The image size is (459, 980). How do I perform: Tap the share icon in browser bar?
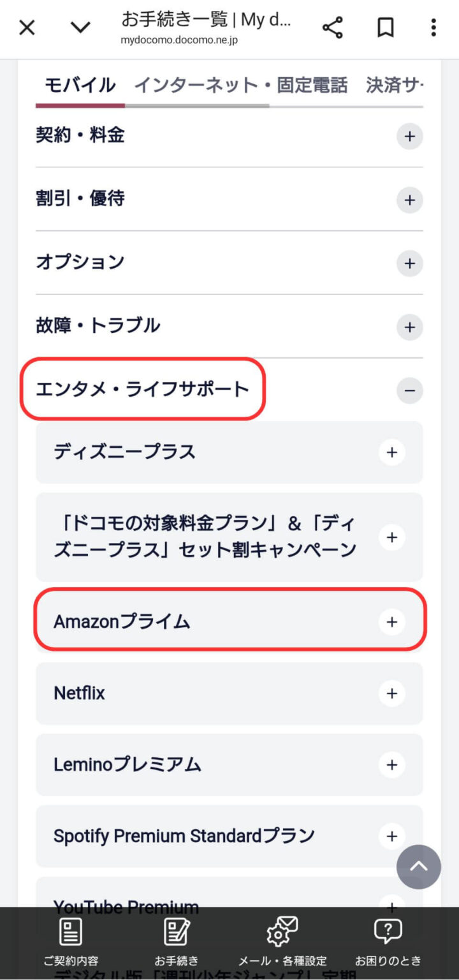pyautogui.click(x=332, y=27)
